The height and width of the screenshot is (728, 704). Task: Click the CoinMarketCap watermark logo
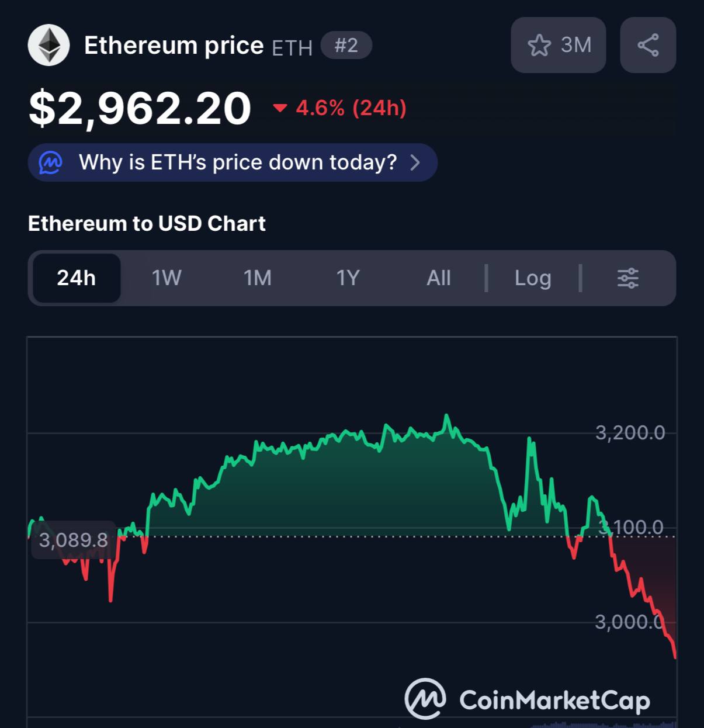[x=527, y=699]
